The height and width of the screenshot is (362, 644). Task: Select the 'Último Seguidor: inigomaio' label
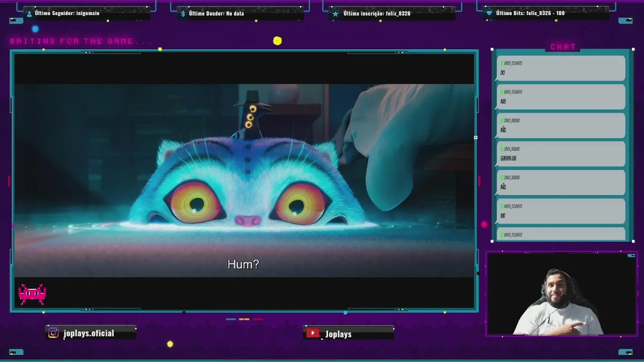[67, 13]
